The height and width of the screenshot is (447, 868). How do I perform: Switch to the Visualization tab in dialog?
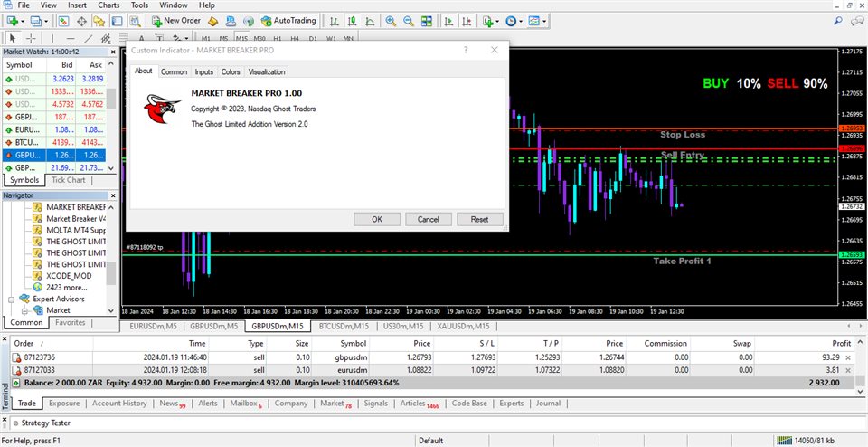coord(267,72)
